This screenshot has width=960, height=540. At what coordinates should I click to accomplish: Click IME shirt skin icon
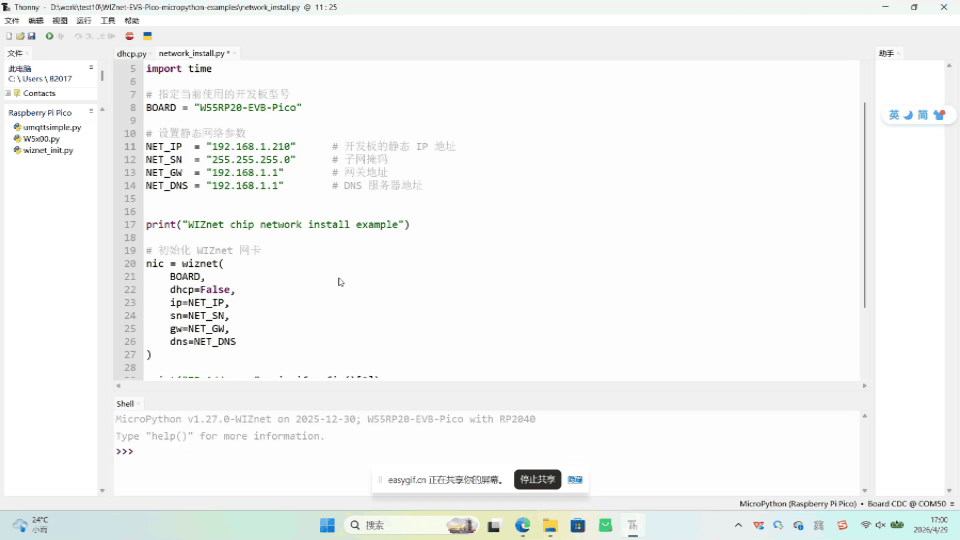point(939,115)
